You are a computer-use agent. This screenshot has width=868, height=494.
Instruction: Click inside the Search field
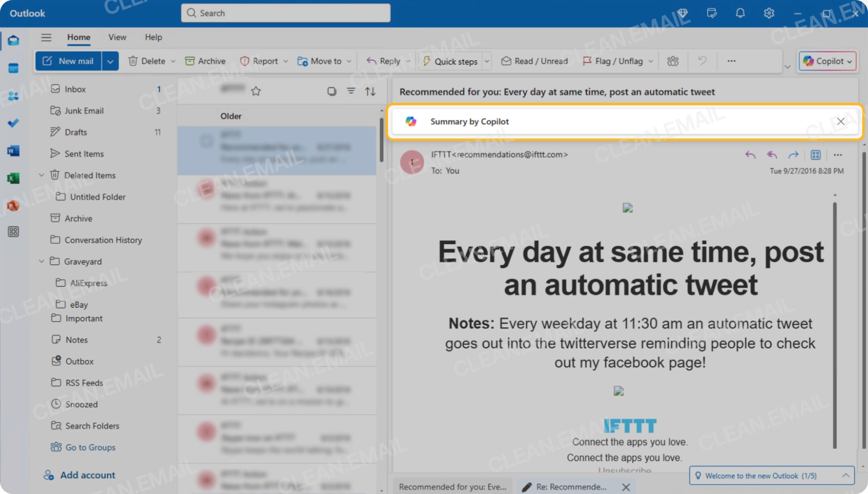coord(285,13)
